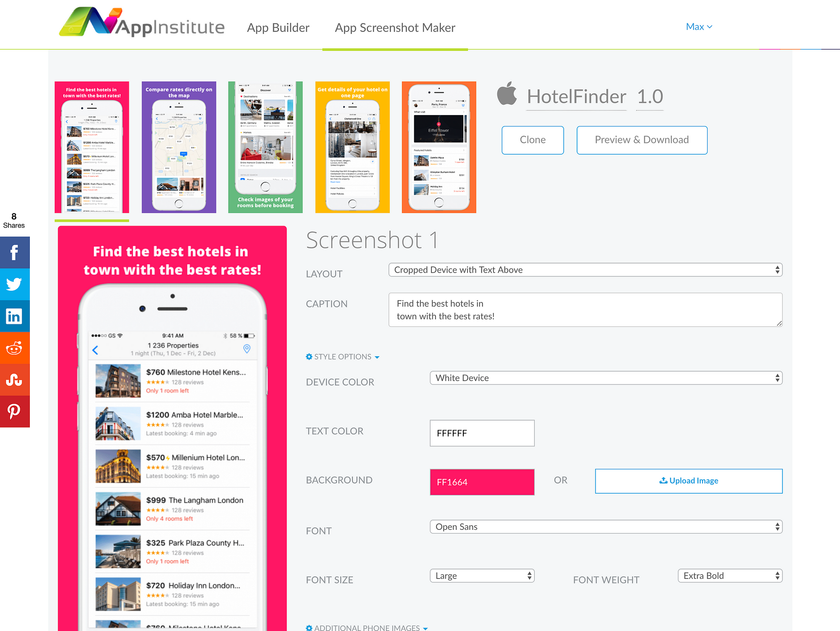Viewport: 840px width, 631px height.
Task: Click the Upload Image button
Action: click(689, 481)
